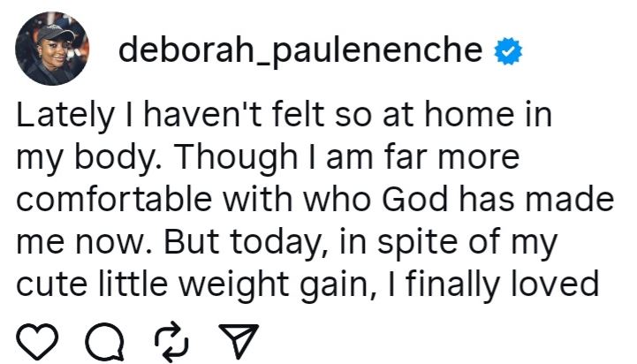Viewport: 637px width, 364px height.
Task: Open the truncated line "cute little weight gain"
Action: click(x=309, y=284)
